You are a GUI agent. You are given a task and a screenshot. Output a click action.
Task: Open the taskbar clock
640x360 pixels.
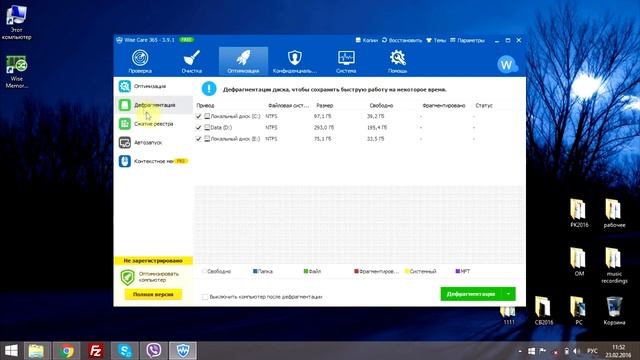click(619, 351)
